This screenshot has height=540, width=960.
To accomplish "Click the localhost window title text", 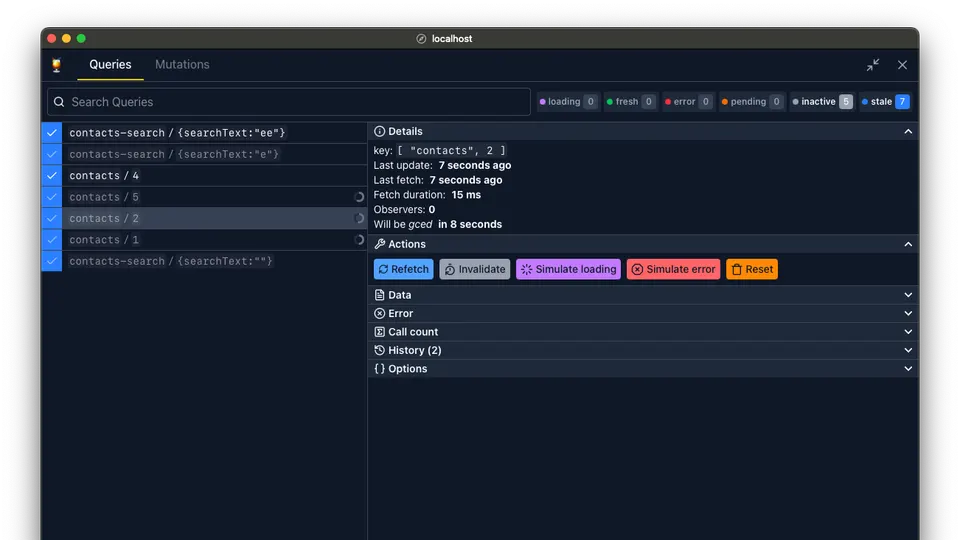I will (452, 39).
